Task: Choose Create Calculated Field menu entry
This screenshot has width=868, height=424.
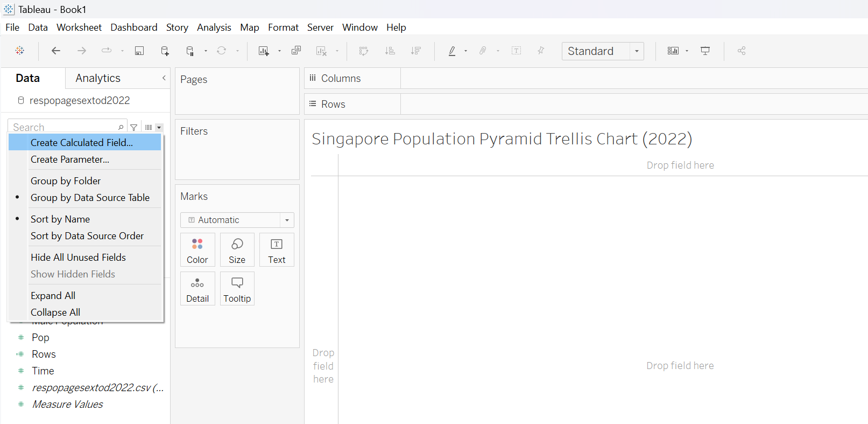Action: click(x=81, y=143)
